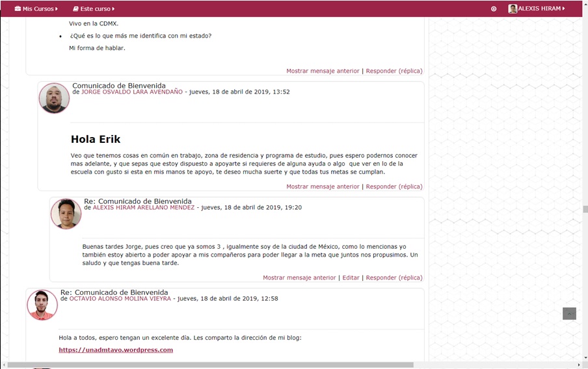This screenshot has height=369, width=588.
Task: Click Responder (réplica) under Jorge's message
Action: click(394, 186)
